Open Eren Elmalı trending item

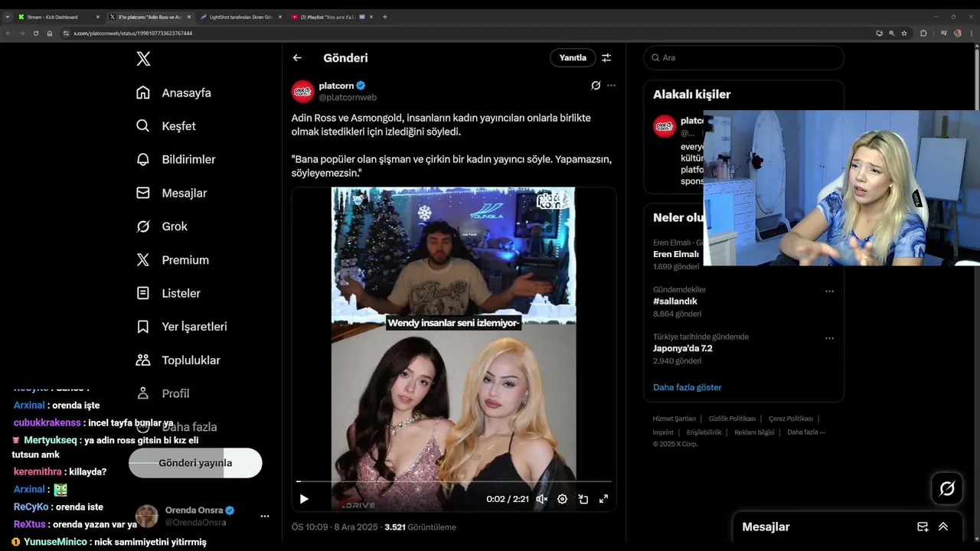[x=676, y=254]
